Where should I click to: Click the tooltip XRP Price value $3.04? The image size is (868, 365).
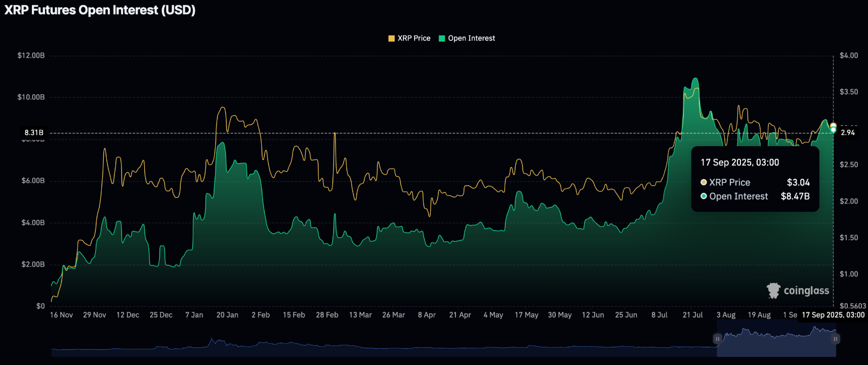(798, 182)
